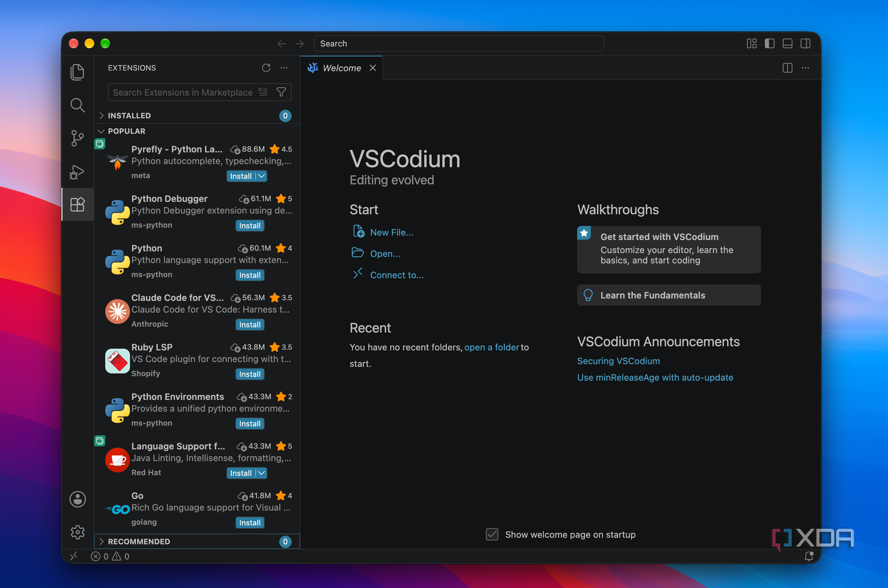This screenshot has width=888, height=588.
Task: Open Customize Layout icon in title bar
Action: (x=752, y=44)
